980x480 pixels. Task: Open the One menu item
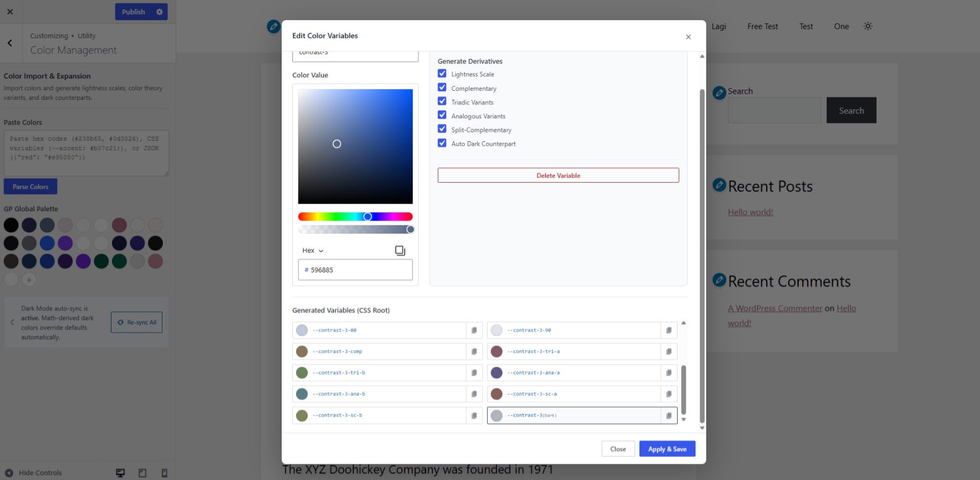pos(841,26)
